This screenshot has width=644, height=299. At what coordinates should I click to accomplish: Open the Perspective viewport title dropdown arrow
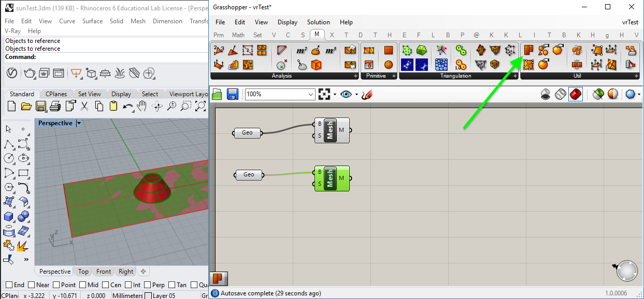(x=79, y=123)
